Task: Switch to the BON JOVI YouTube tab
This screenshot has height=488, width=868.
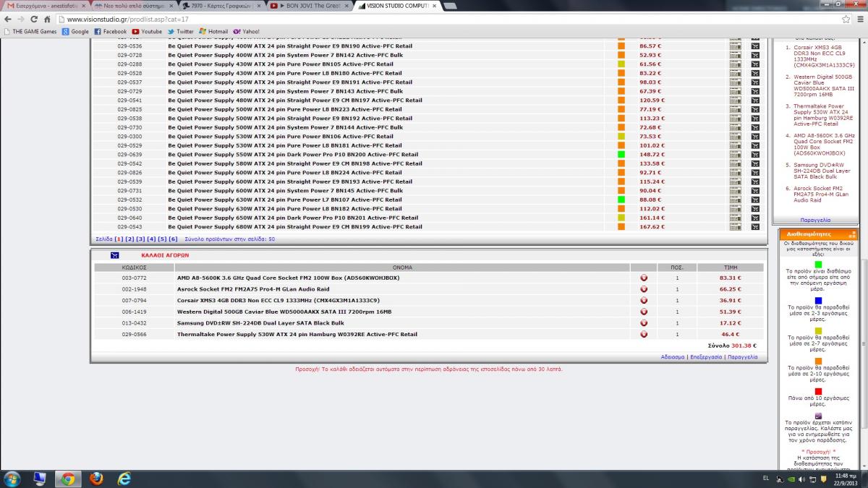Action: pyautogui.click(x=310, y=6)
